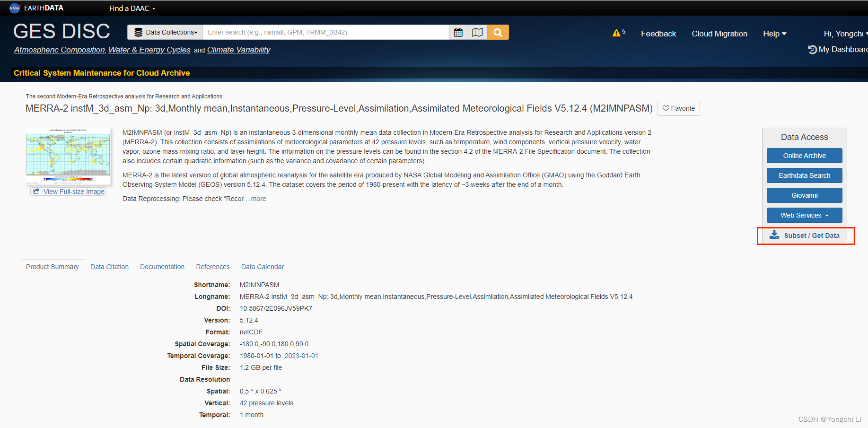
Task: Open the Help dropdown menu
Action: [774, 34]
